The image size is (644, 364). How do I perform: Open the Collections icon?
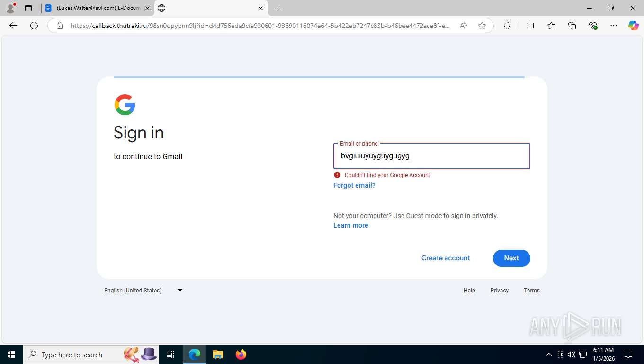click(x=572, y=26)
